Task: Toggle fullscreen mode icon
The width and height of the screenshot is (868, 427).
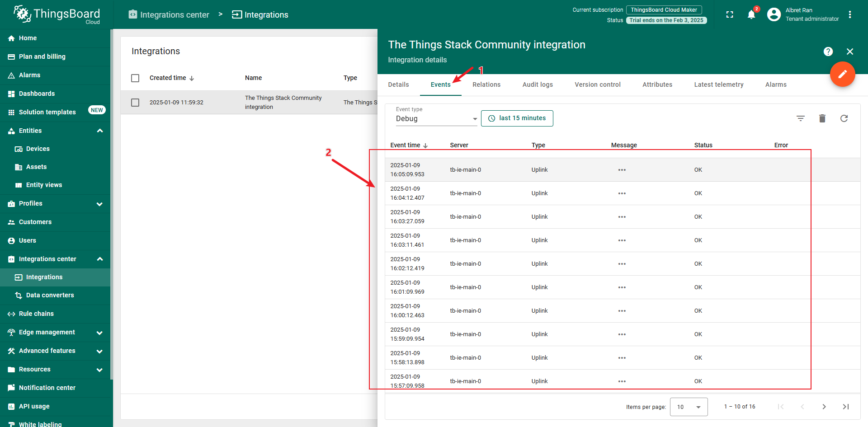Action: (x=730, y=14)
